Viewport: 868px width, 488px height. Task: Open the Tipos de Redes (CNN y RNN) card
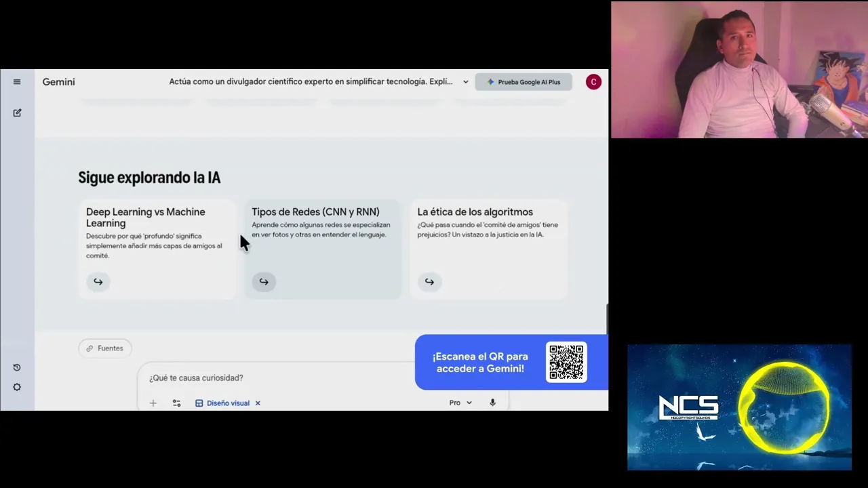point(323,249)
